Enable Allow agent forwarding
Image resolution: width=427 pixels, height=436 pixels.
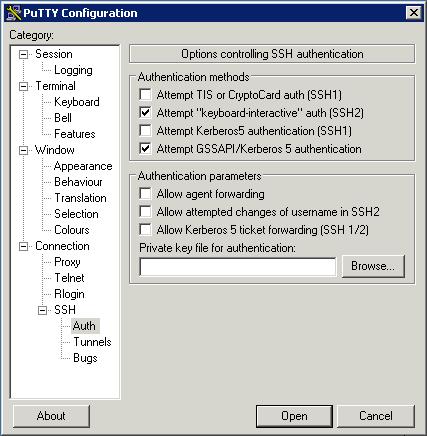click(x=145, y=194)
